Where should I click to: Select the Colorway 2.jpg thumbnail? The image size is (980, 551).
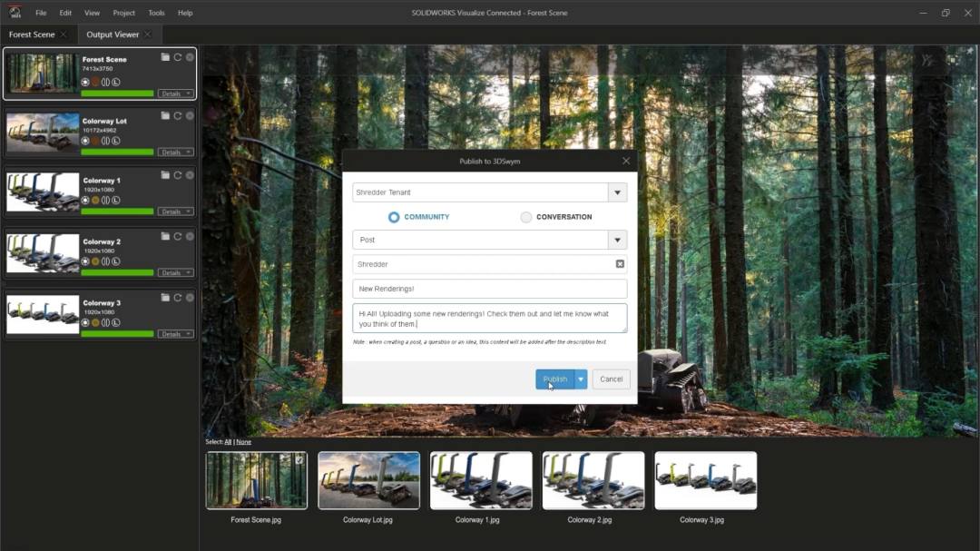(x=593, y=480)
